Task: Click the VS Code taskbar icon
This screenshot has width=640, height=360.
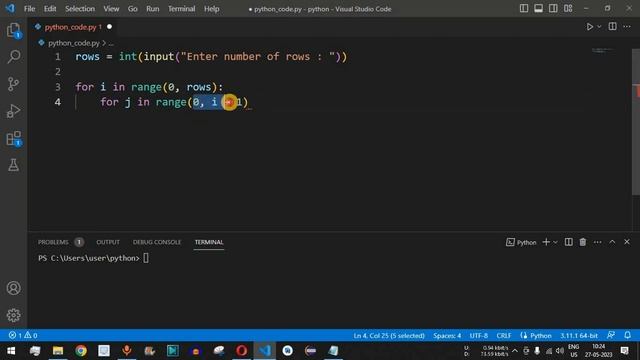Action: 264,351
